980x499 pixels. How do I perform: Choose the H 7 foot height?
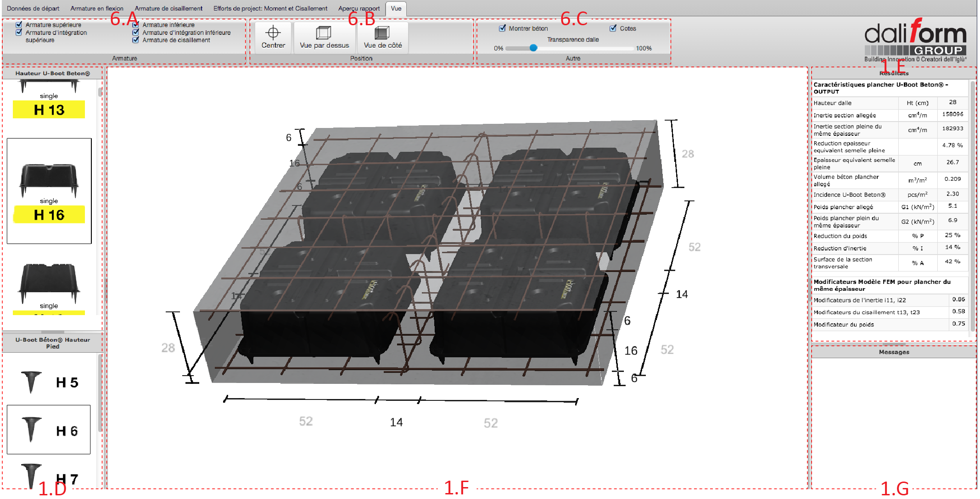coord(49,476)
